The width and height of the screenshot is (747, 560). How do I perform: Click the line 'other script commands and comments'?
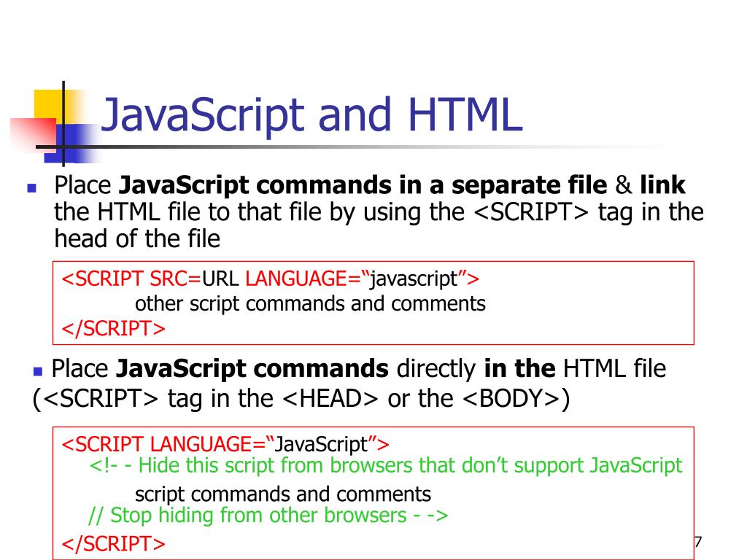(310, 304)
